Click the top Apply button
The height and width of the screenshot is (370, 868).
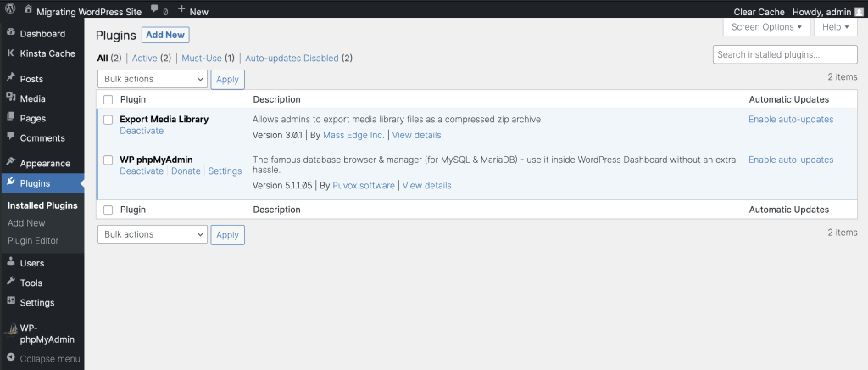click(x=227, y=79)
